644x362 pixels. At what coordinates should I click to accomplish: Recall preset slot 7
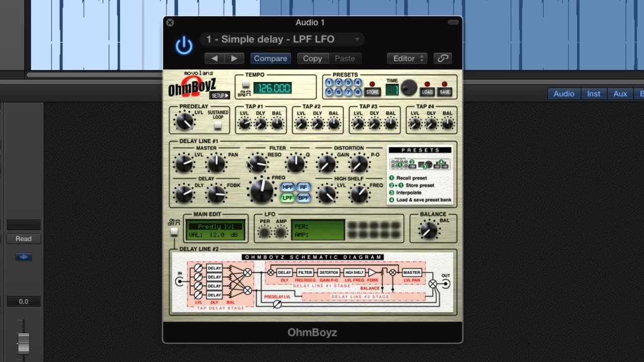[348, 92]
